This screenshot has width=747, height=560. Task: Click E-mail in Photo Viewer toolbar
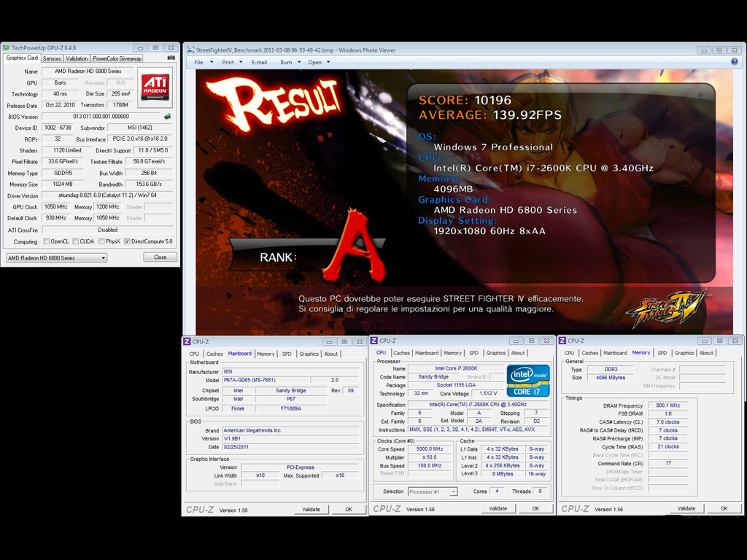(259, 63)
